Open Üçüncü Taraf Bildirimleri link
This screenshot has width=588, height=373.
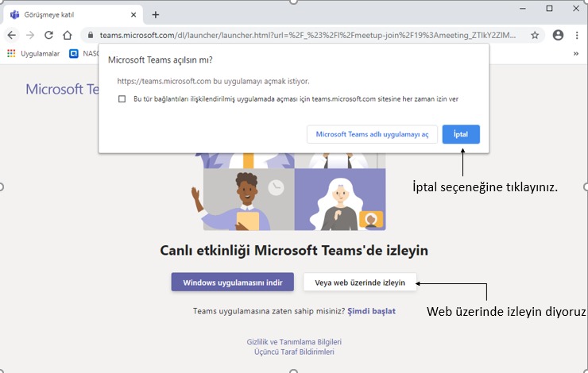(294, 352)
